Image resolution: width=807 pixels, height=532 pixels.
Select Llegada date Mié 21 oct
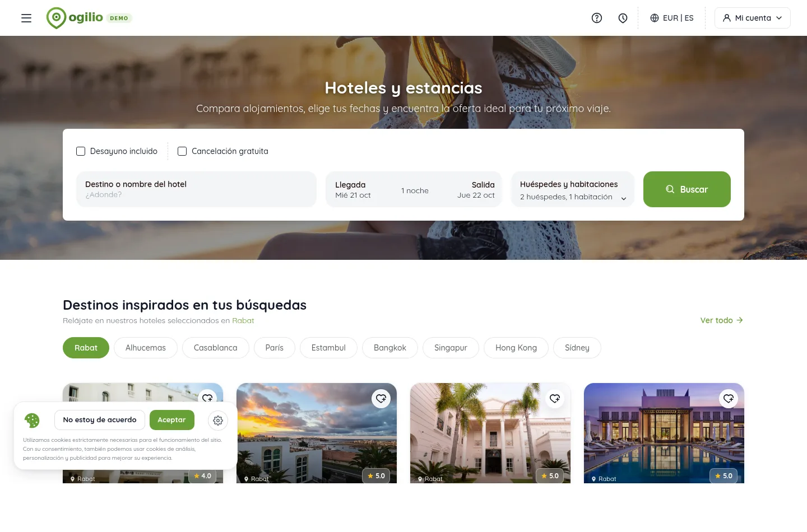coord(353,189)
